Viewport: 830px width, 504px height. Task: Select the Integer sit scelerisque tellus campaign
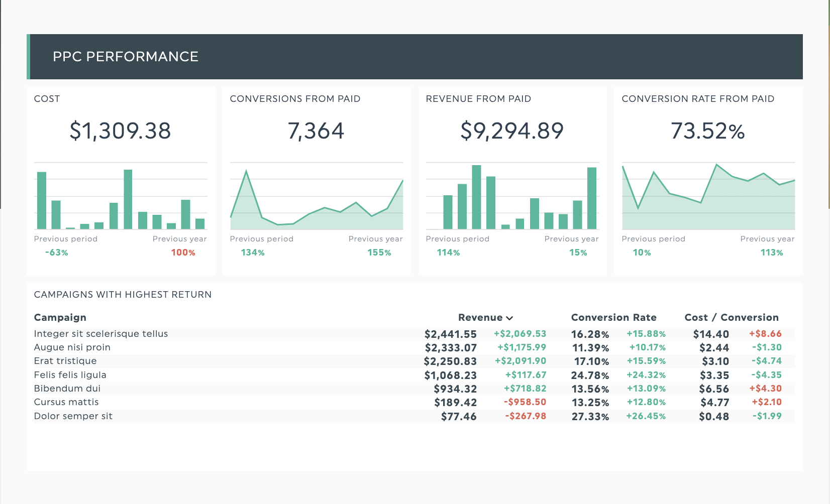pos(101,334)
